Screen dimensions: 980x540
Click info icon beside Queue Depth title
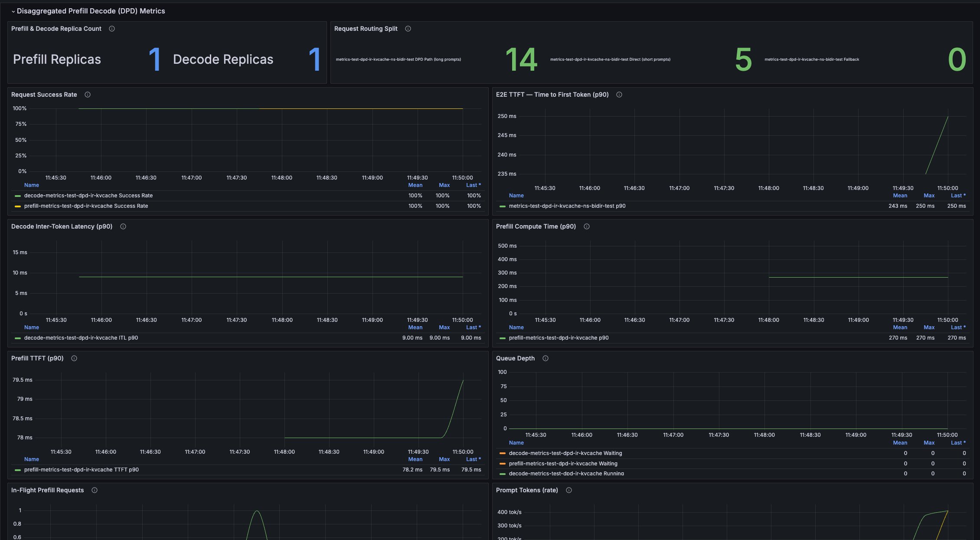(x=546, y=358)
